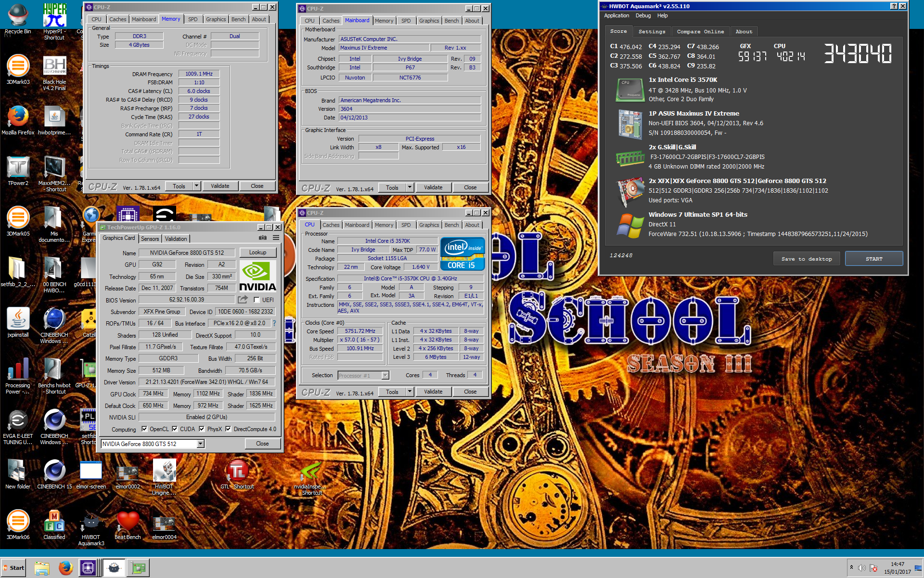Open Debug menu in Aquamark3
The width and height of the screenshot is (924, 578).
click(643, 15)
